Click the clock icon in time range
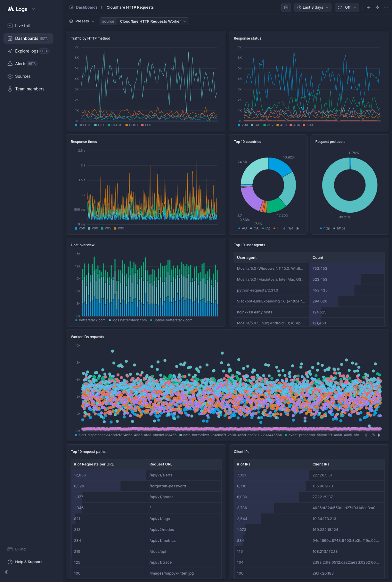392x582 pixels. 299,7
